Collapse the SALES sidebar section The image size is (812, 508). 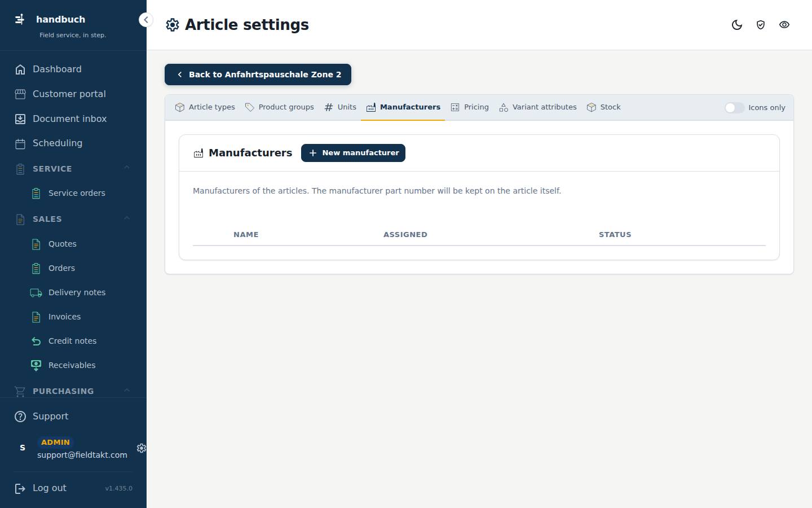click(127, 218)
